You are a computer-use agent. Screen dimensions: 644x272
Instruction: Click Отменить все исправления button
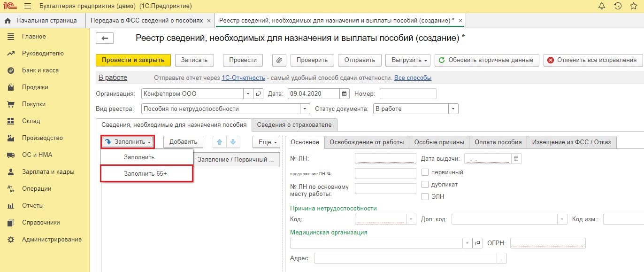coord(592,60)
